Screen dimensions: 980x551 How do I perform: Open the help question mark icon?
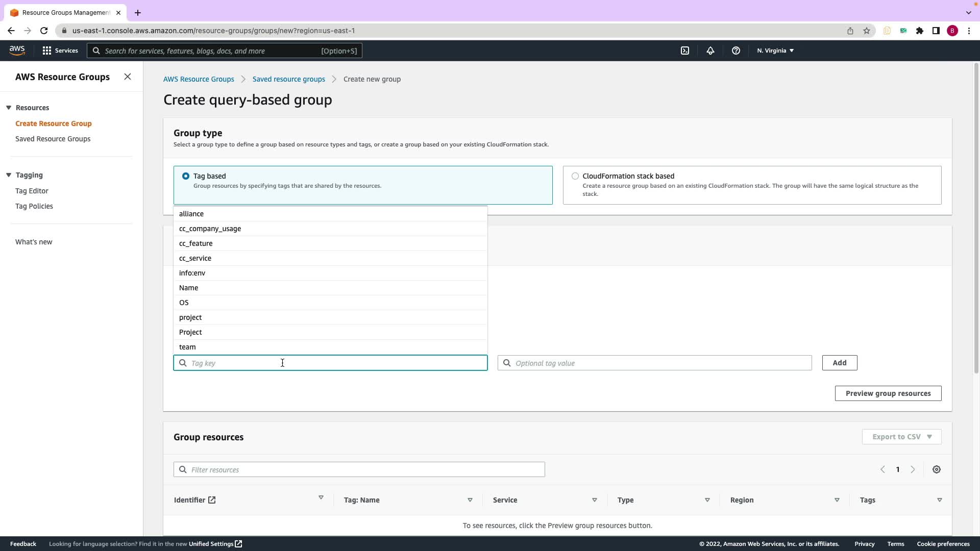point(736,51)
